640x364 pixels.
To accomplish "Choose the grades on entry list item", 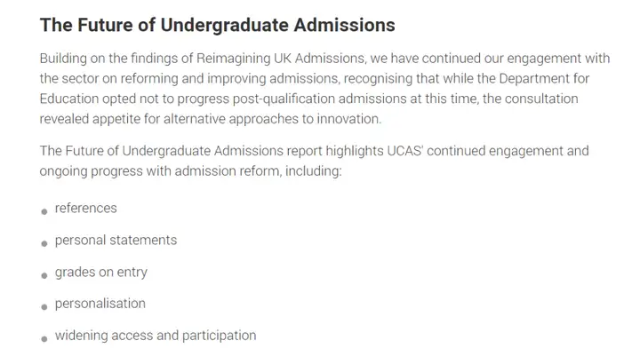I will [x=100, y=273].
